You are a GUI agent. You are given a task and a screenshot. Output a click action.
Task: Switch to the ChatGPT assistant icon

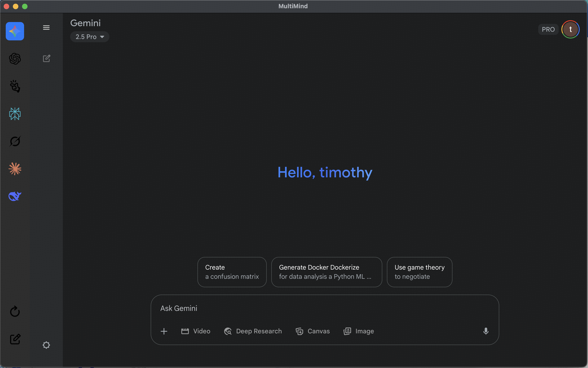15,59
